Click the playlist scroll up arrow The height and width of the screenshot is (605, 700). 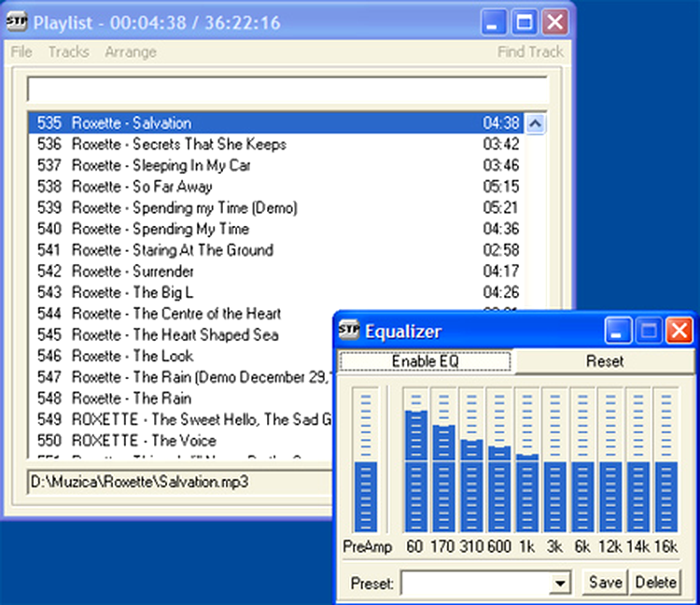pyautogui.click(x=536, y=123)
